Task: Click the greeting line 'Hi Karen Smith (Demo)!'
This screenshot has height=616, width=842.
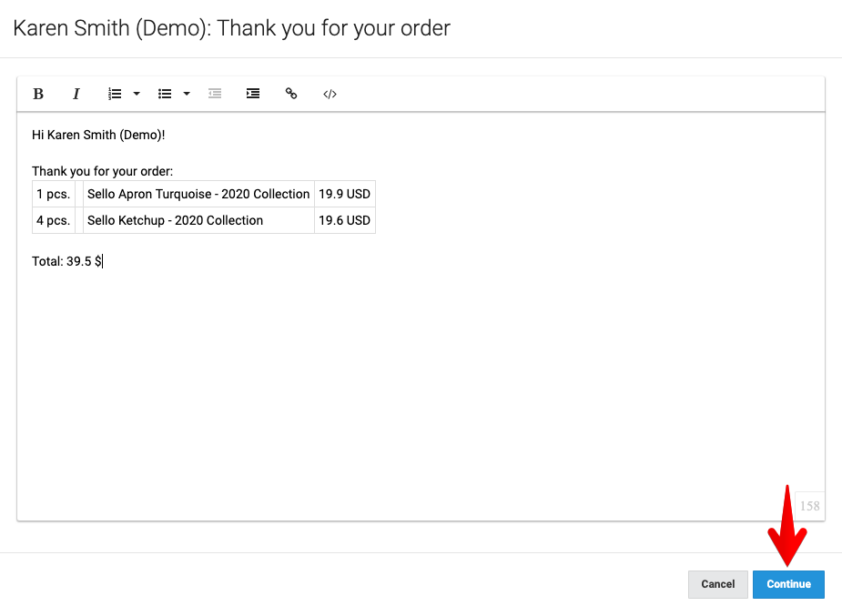Action: pyautogui.click(x=98, y=135)
